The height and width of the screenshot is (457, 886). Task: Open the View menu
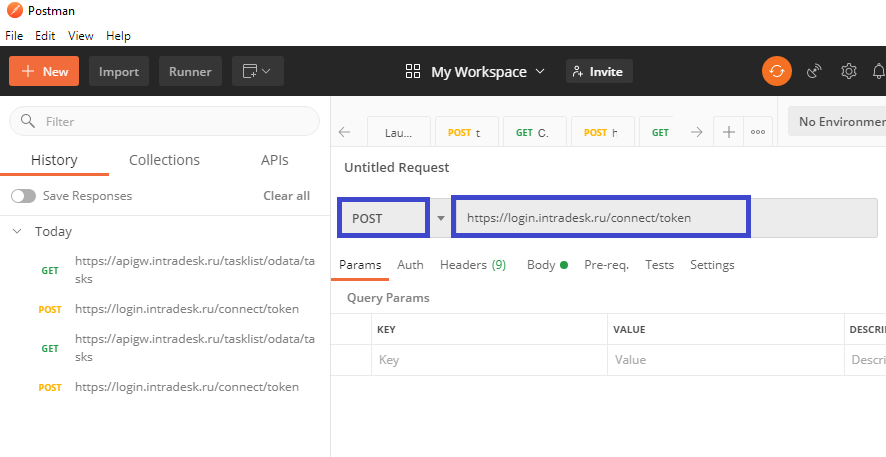(x=81, y=36)
